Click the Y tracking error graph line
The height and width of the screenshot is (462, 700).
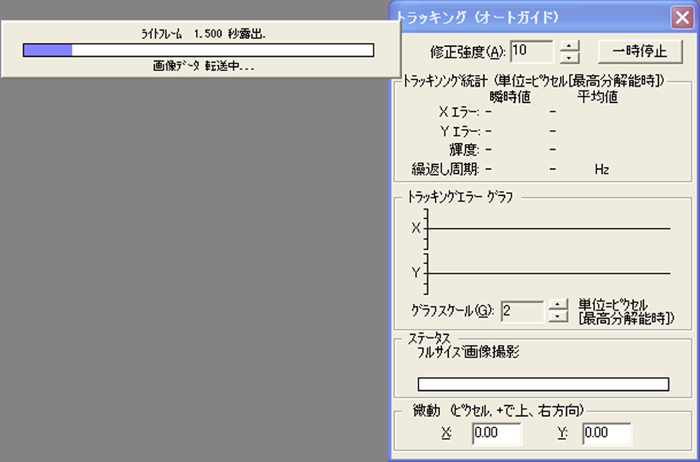click(549, 273)
